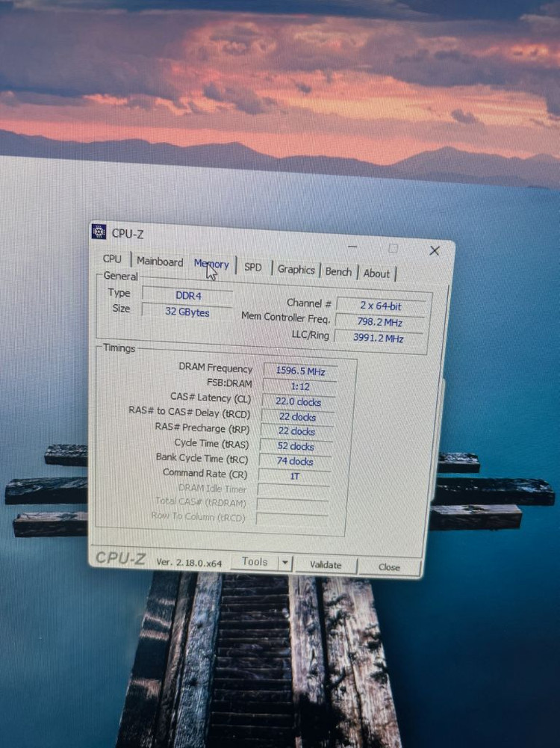Show the About tab
The height and width of the screenshot is (748, 560).
(x=376, y=273)
